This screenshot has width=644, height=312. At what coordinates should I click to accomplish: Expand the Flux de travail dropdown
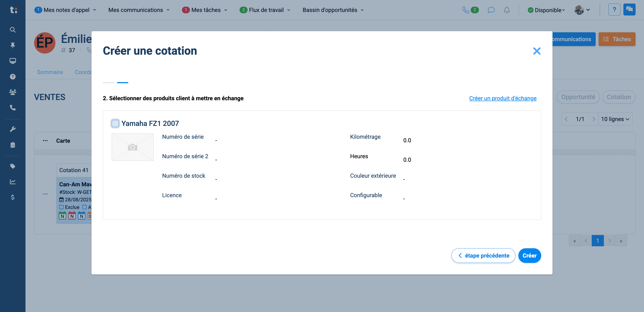(265, 10)
